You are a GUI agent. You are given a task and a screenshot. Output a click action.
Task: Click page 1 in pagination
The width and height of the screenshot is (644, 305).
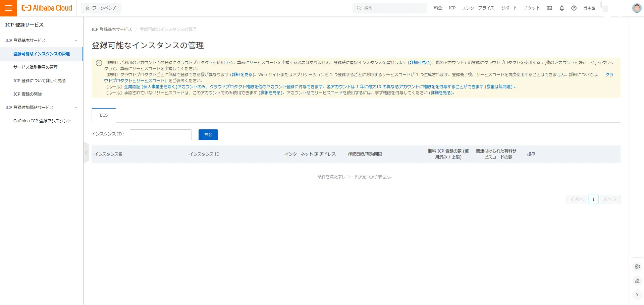coord(593,199)
